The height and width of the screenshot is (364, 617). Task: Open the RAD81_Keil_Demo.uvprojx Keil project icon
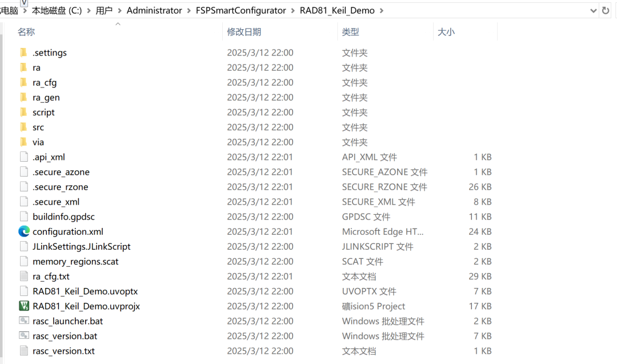24,306
